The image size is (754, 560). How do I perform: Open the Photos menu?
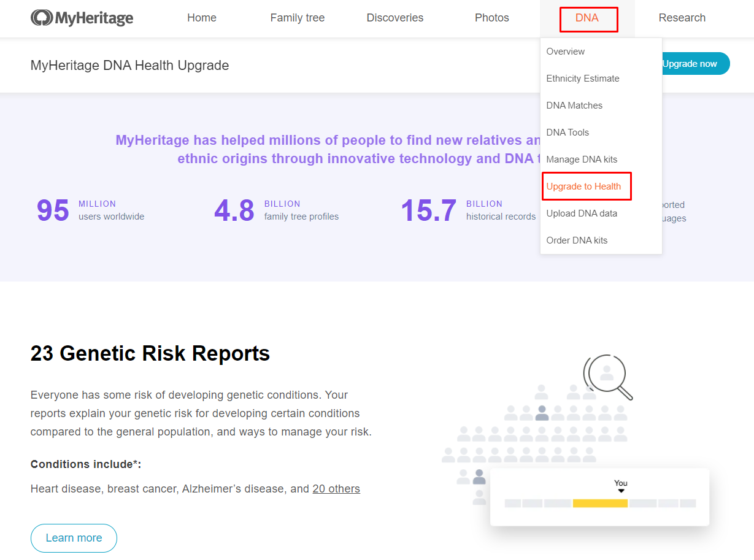(492, 18)
